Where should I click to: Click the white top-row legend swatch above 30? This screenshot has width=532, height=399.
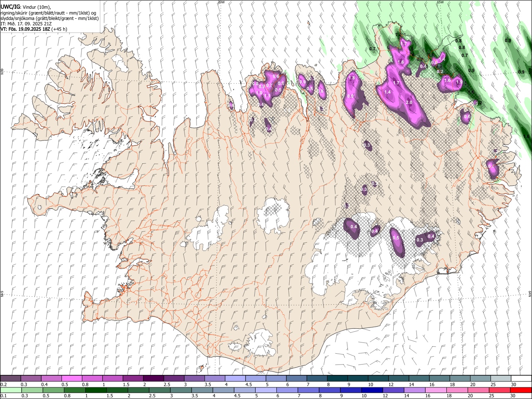(521, 379)
